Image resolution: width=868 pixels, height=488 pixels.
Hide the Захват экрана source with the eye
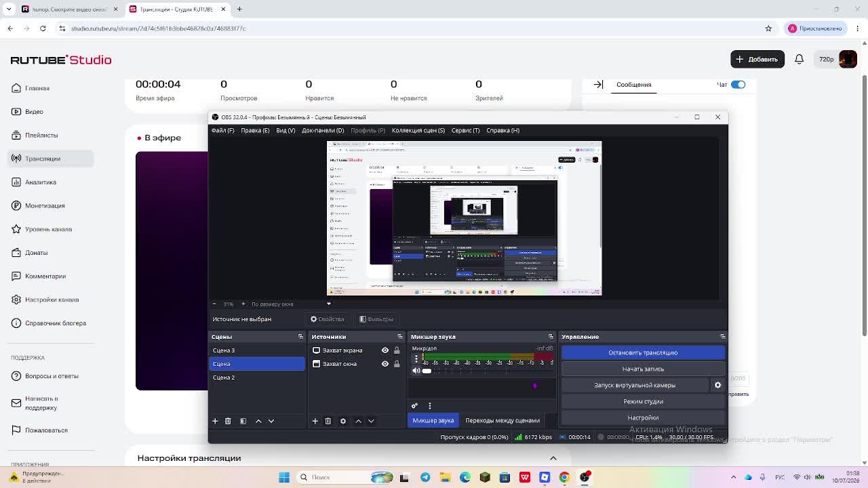(x=385, y=350)
